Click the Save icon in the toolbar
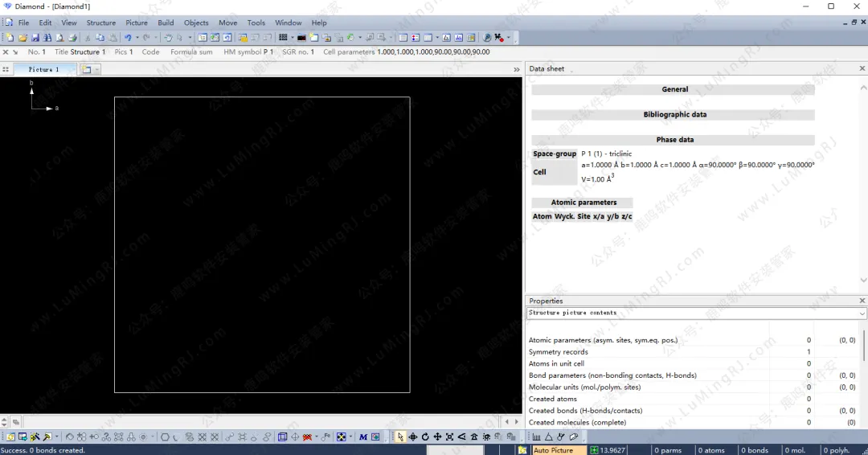The height and width of the screenshot is (455, 868). click(x=35, y=38)
